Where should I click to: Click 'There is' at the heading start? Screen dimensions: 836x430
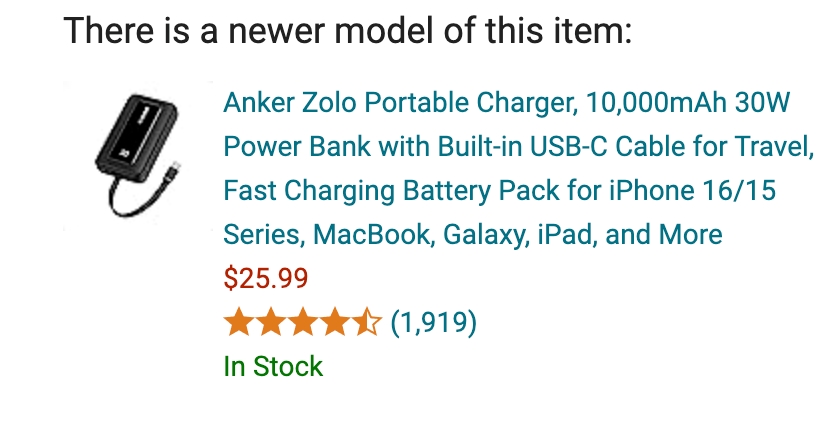coord(126,30)
